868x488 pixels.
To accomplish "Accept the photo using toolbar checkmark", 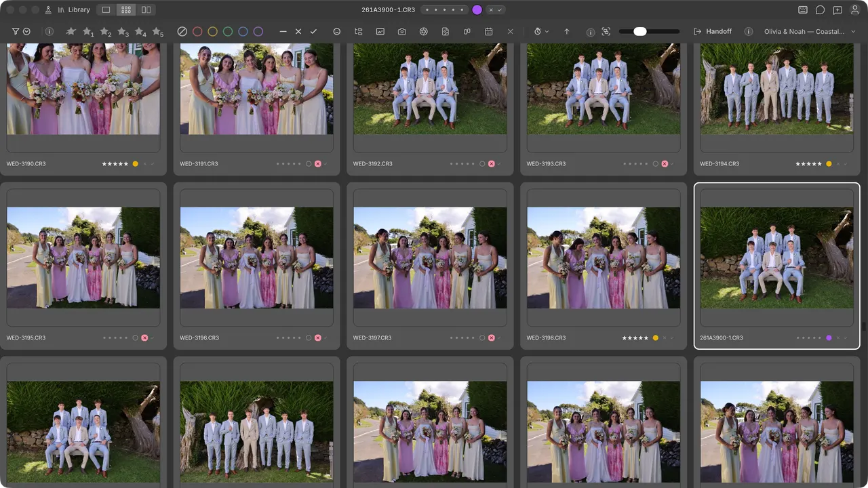I will (x=313, y=32).
